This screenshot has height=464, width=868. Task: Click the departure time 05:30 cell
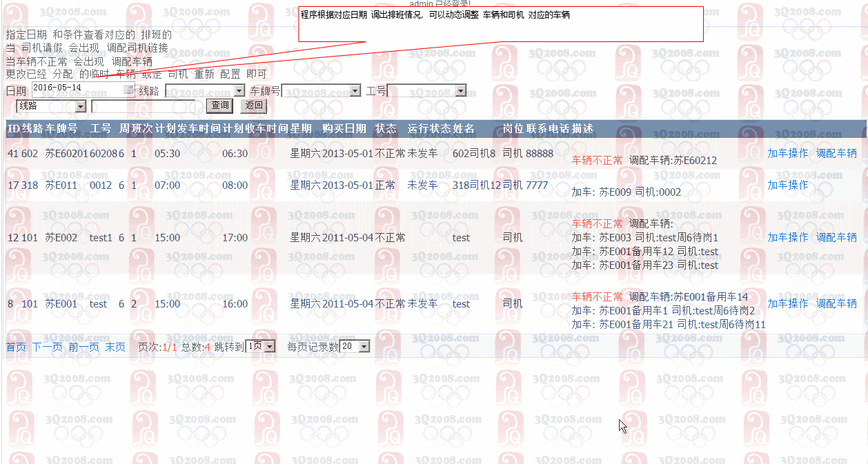pyautogui.click(x=168, y=153)
